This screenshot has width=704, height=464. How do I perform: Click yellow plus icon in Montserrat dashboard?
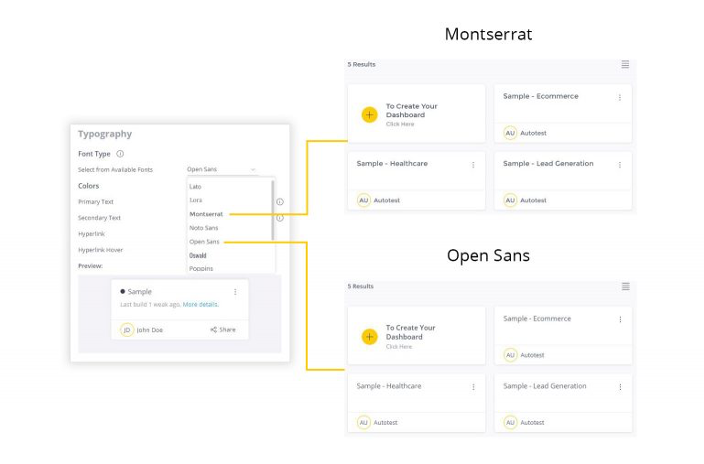[369, 115]
